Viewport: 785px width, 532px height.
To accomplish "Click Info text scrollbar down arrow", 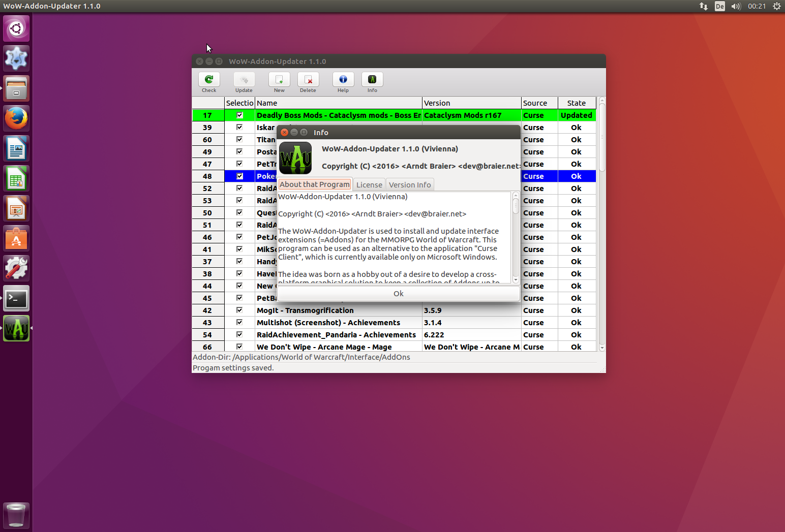I will pyautogui.click(x=516, y=280).
